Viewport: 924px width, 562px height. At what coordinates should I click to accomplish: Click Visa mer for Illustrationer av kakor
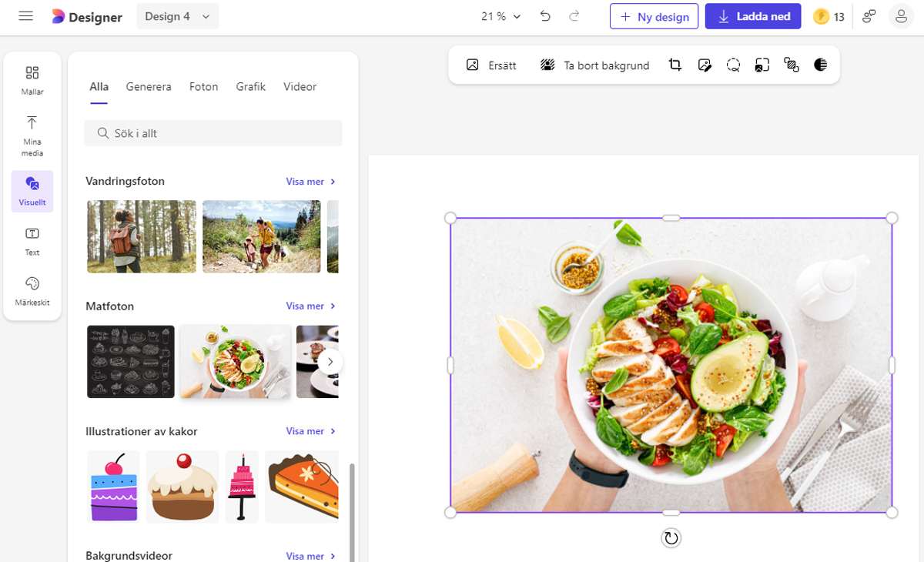311,431
